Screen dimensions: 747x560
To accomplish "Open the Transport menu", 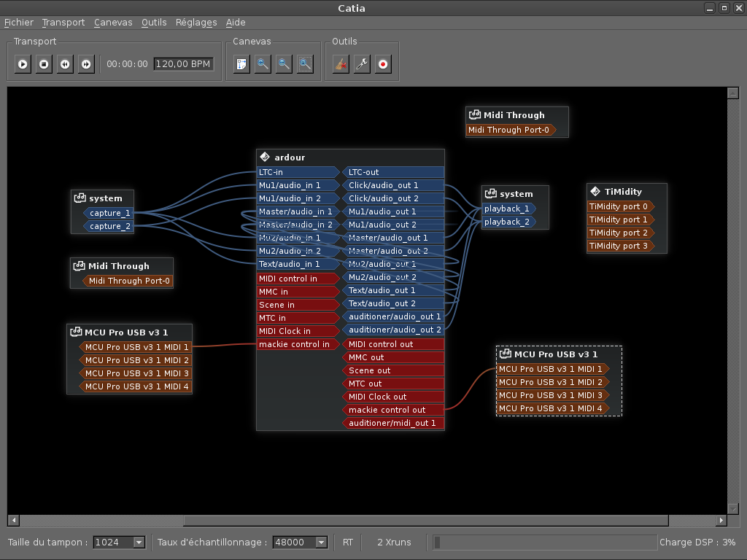I will tap(63, 23).
